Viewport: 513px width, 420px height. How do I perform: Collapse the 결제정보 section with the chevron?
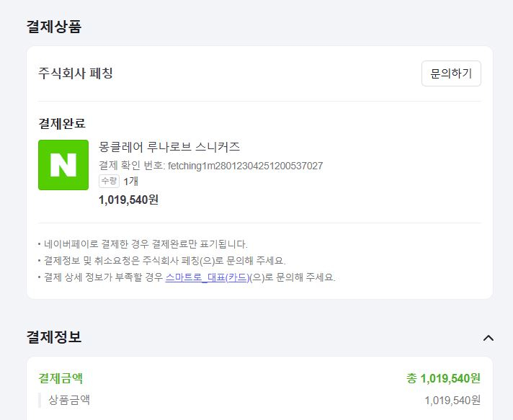click(x=489, y=338)
